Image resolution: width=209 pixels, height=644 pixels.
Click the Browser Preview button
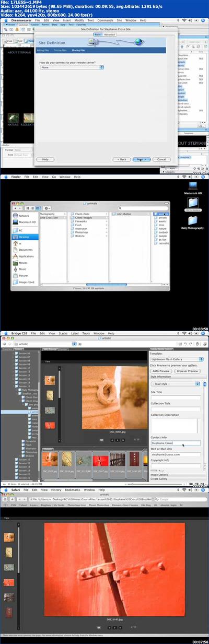click(188, 371)
